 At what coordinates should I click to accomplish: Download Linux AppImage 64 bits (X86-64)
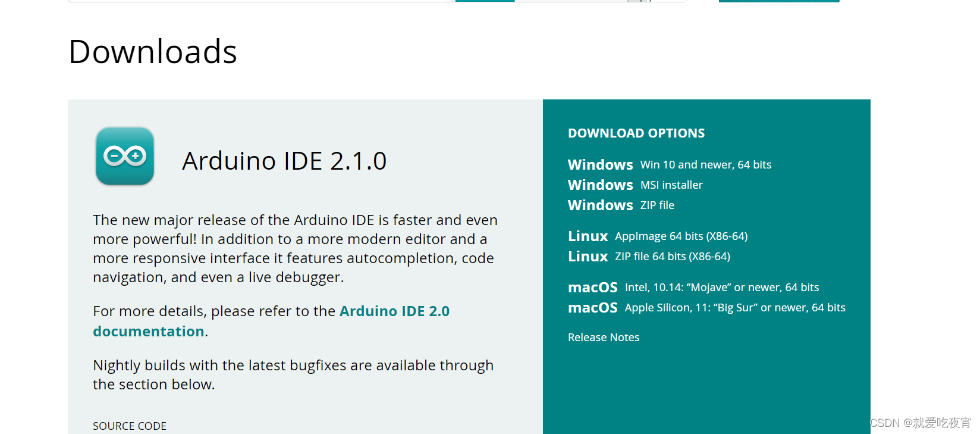(658, 236)
